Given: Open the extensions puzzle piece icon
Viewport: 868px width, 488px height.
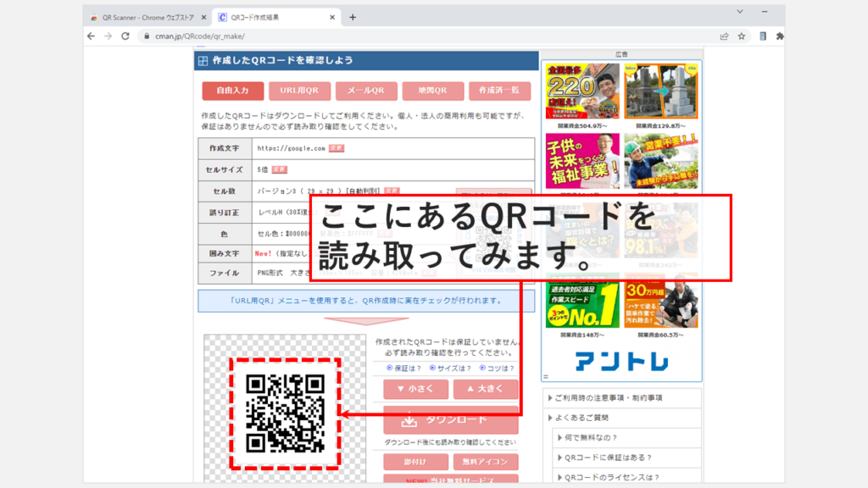Looking at the screenshot, I should [x=780, y=36].
